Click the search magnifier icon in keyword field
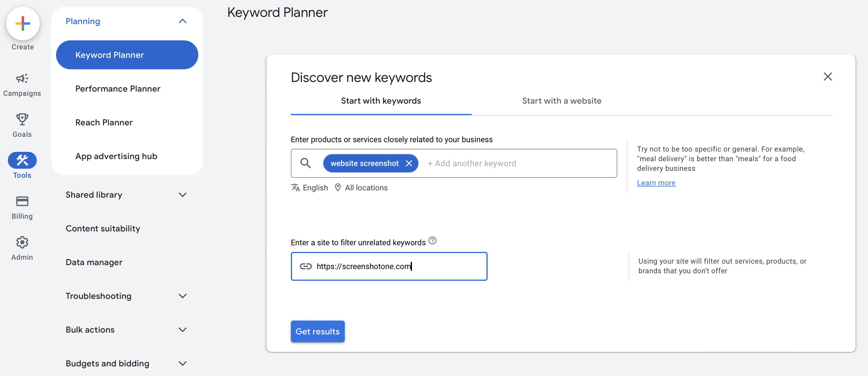The image size is (868, 376). [306, 163]
